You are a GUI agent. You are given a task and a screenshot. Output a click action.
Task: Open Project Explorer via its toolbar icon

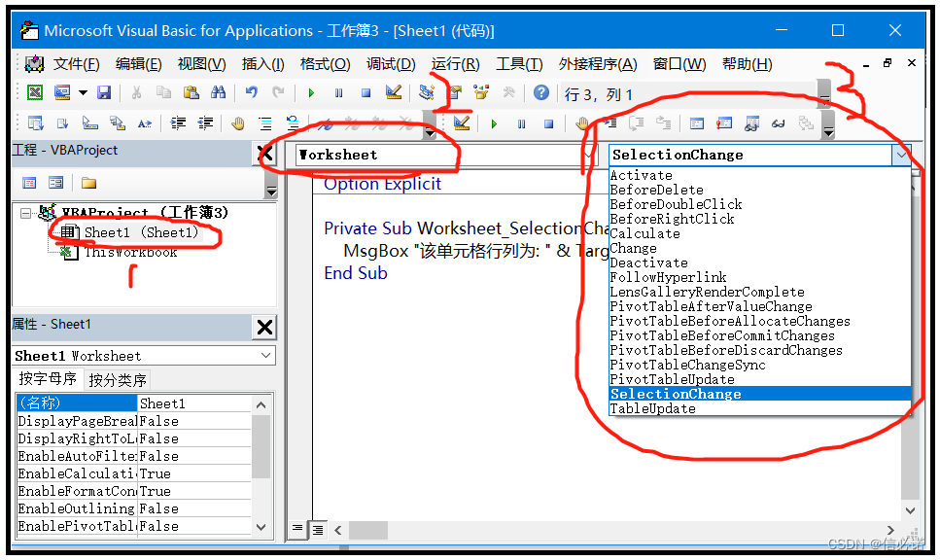[427, 92]
